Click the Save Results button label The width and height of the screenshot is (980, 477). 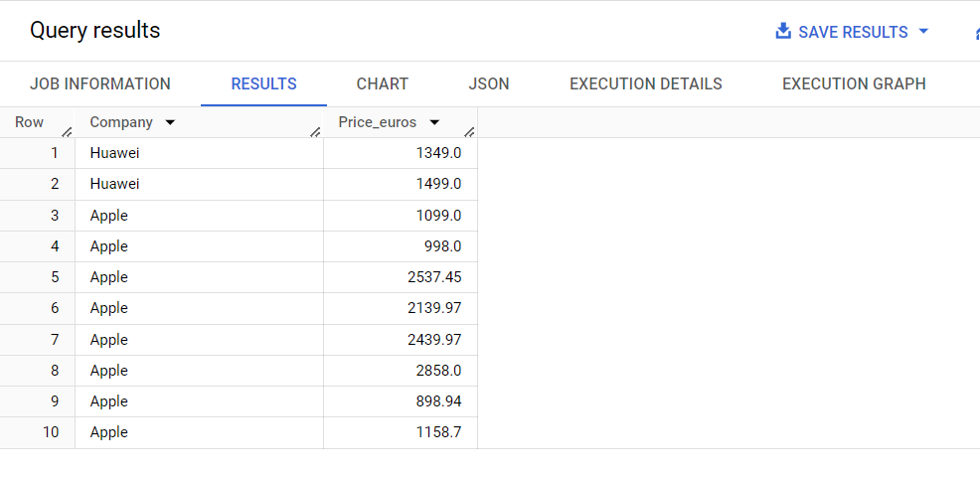[853, 32]
